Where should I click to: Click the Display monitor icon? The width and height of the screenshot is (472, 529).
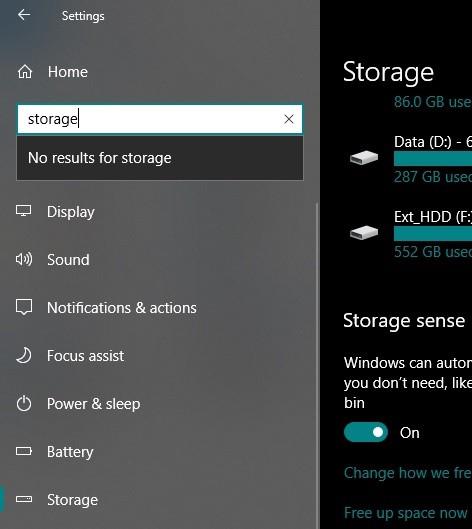point(24,211)
